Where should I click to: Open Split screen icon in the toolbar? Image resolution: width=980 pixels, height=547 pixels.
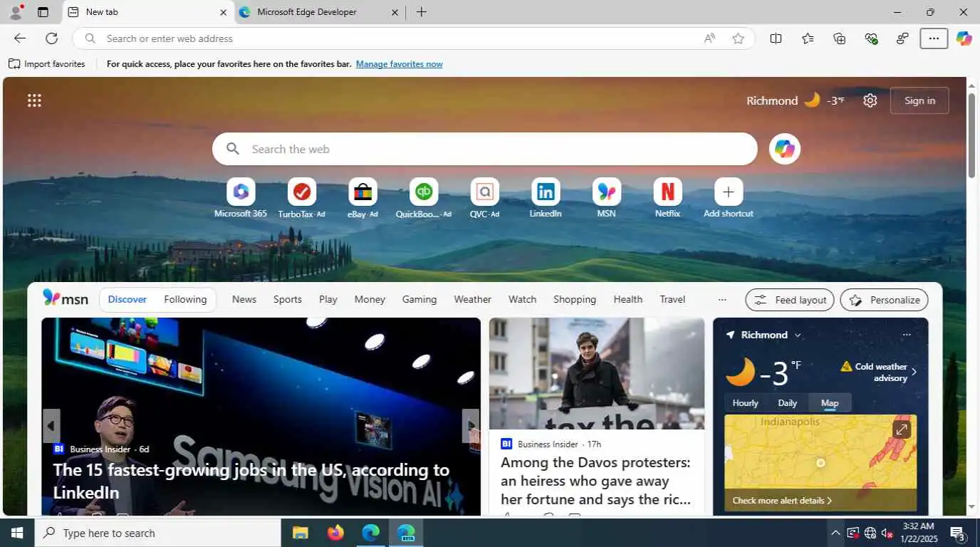[776, 38]
